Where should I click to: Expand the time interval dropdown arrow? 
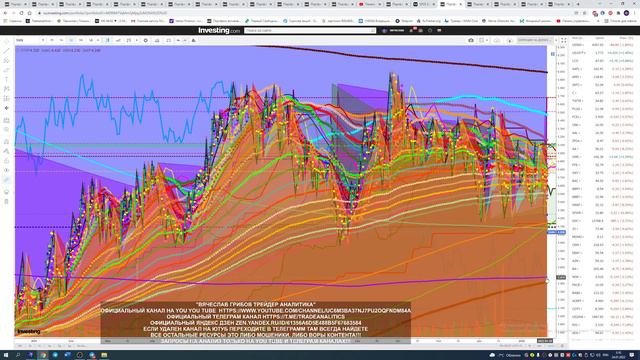(98, 40)
